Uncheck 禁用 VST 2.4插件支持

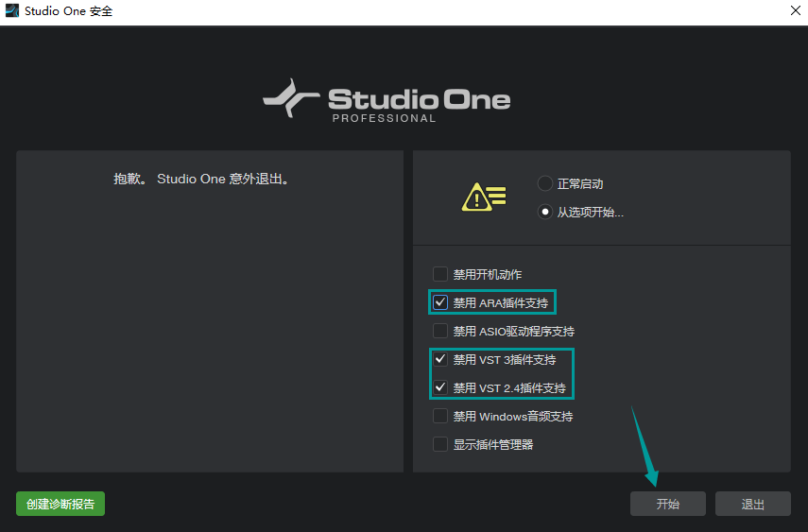(440, 387)
